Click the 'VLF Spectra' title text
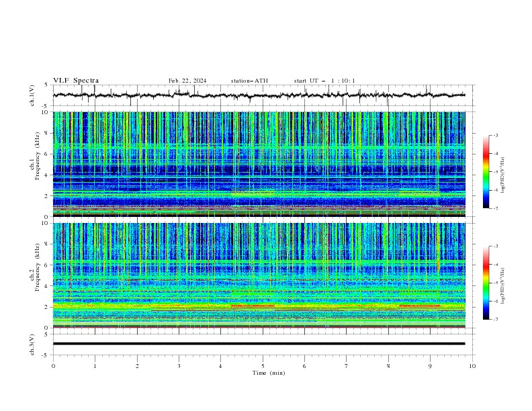This screenshot has height=411, width=532. click(x=76, y=81)
